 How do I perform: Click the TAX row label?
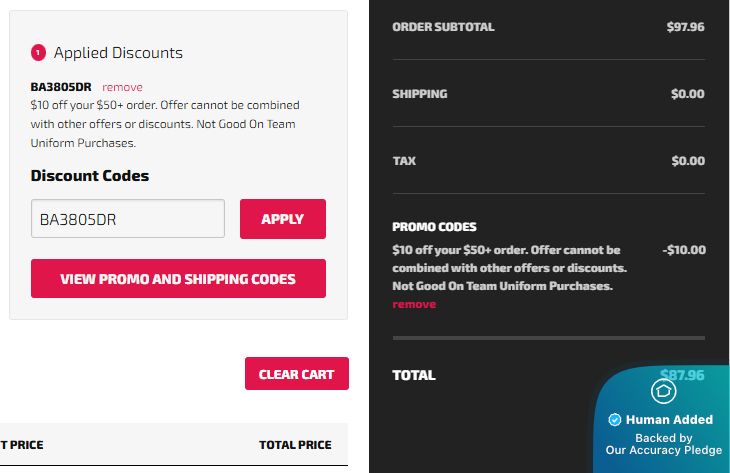click(405, 161)
